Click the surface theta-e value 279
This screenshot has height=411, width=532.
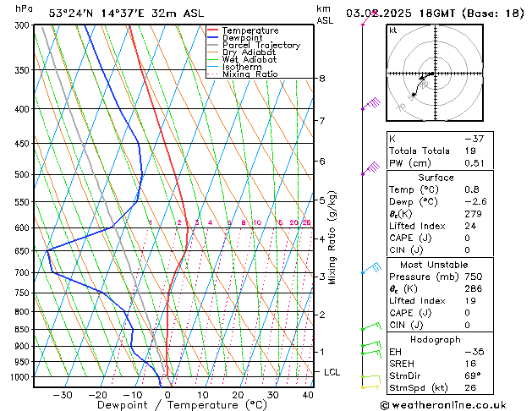click(x=473, y=214)
